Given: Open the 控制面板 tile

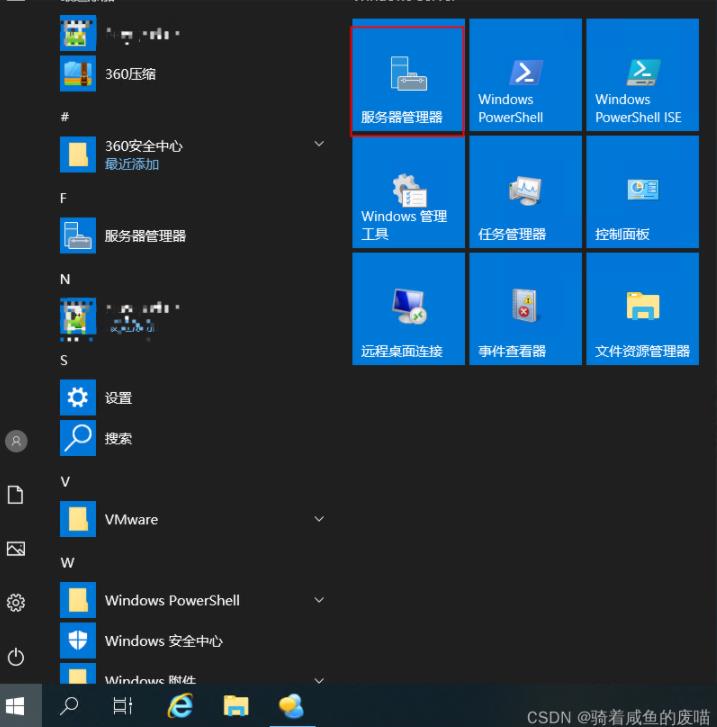Looking at the screenshot, I should point(642,192).
